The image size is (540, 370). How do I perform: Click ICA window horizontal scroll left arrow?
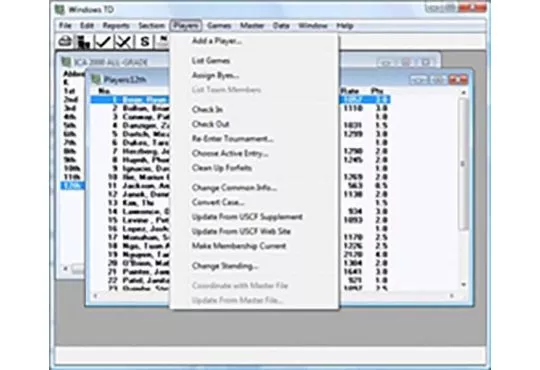click(65, 268)
